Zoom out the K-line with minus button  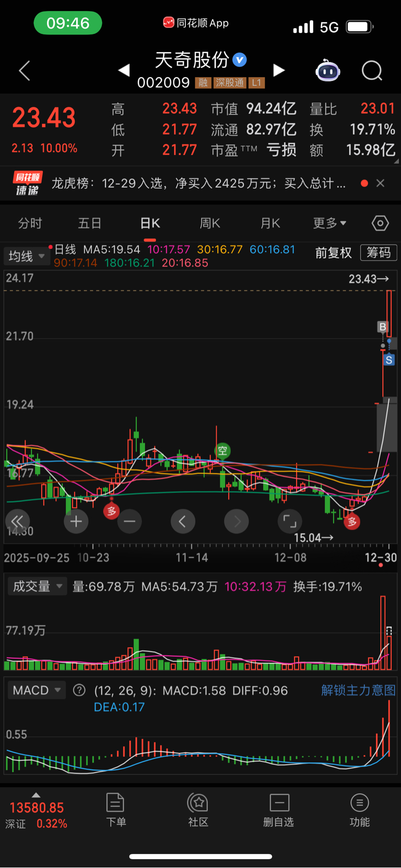tap(129, 521)
